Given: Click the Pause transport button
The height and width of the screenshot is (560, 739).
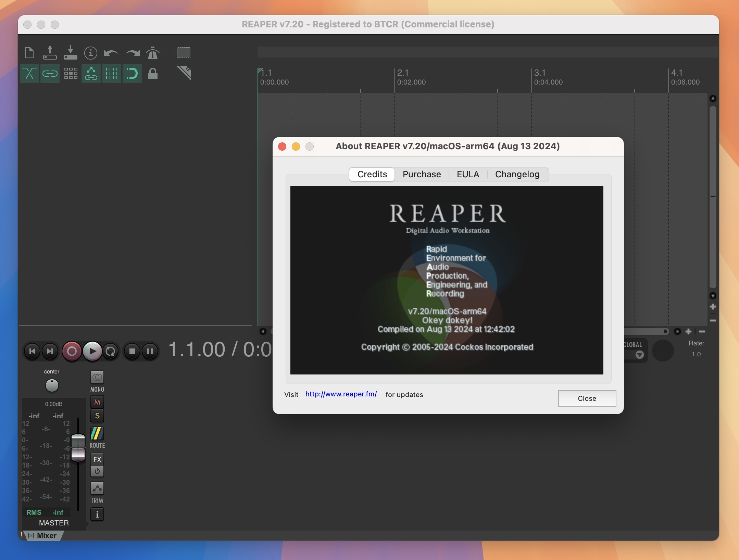Looking at the screenshot, I should (x=150, y=351).
